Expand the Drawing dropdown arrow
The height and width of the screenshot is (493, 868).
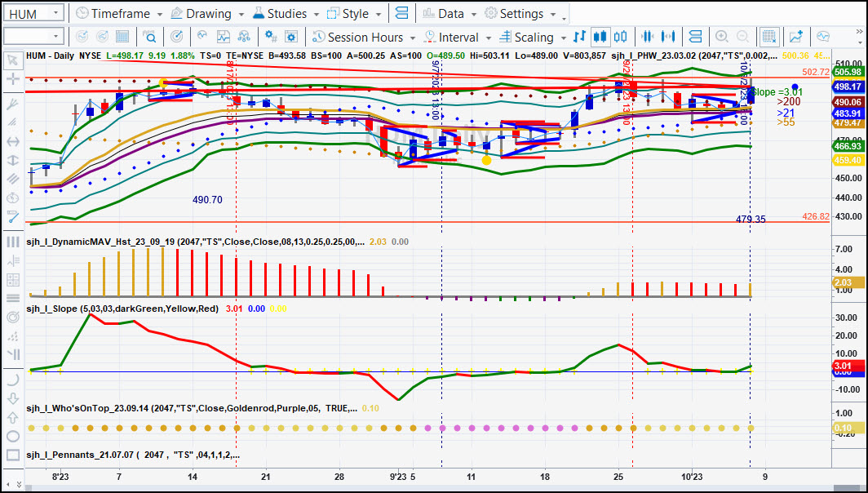coord(241,15)
